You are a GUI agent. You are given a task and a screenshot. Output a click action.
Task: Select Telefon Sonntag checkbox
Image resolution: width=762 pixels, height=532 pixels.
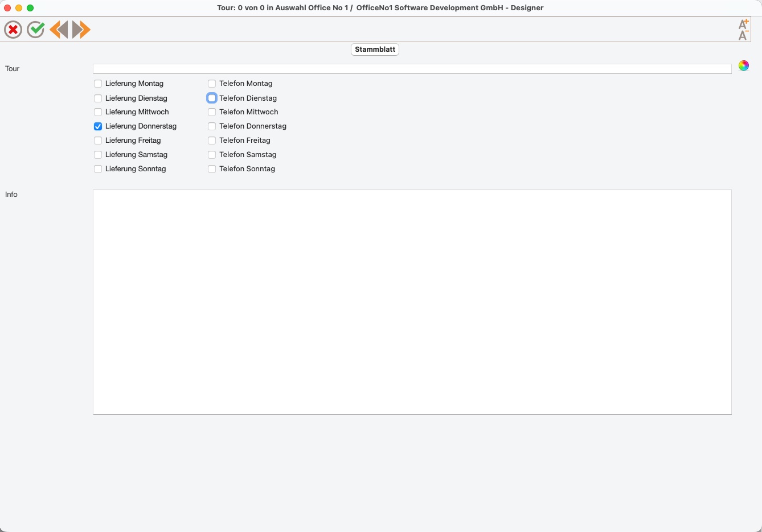pos(212,169)
